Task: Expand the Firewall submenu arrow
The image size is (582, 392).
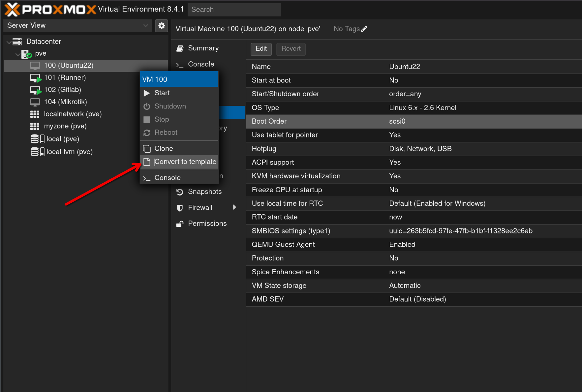Action: pyautogui.click(x=234, y=207)
